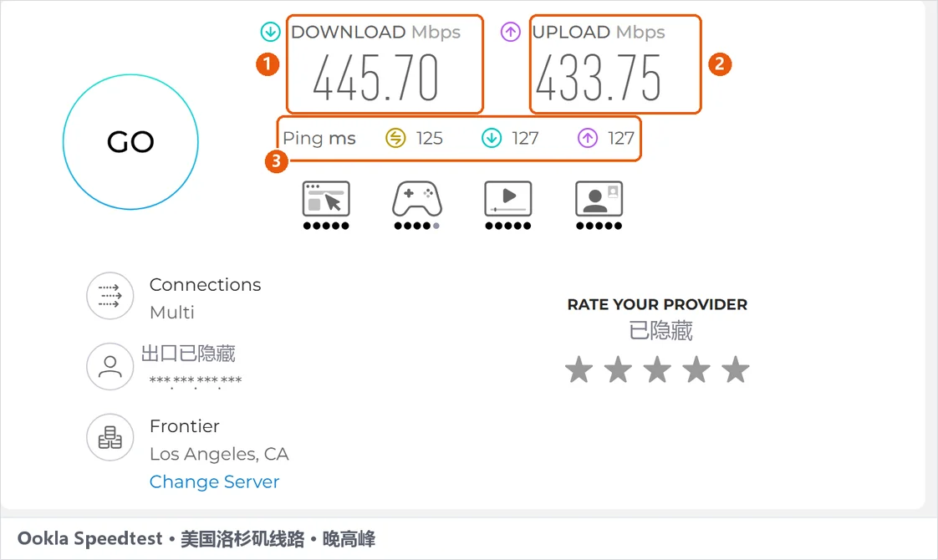The image size is (938, 560).
Task: Click the idle ping value 125
Action: coord(430,138)
